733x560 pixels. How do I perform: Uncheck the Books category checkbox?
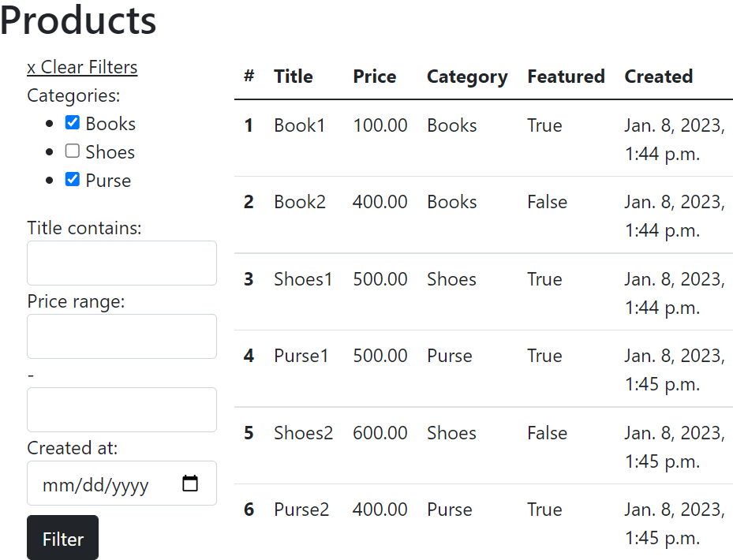73,123
